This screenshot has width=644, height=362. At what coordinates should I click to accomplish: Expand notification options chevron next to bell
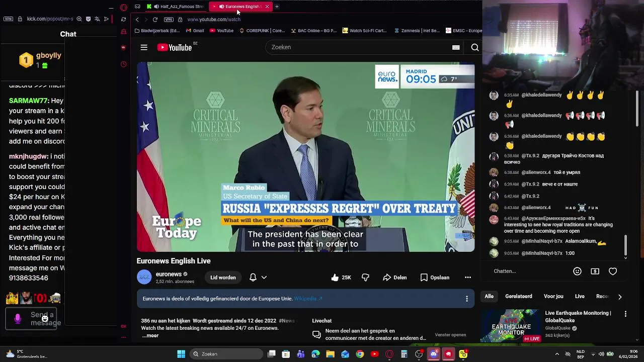click(264, 278)
